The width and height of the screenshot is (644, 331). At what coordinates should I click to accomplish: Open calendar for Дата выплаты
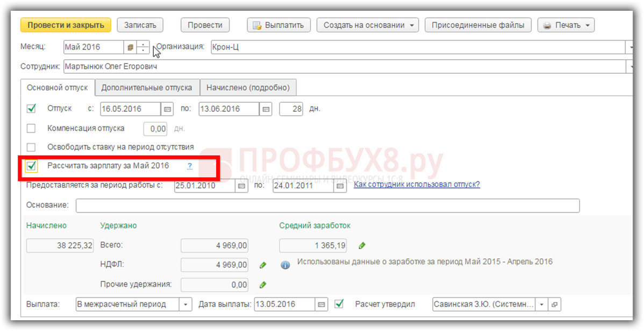pos(321,305)
